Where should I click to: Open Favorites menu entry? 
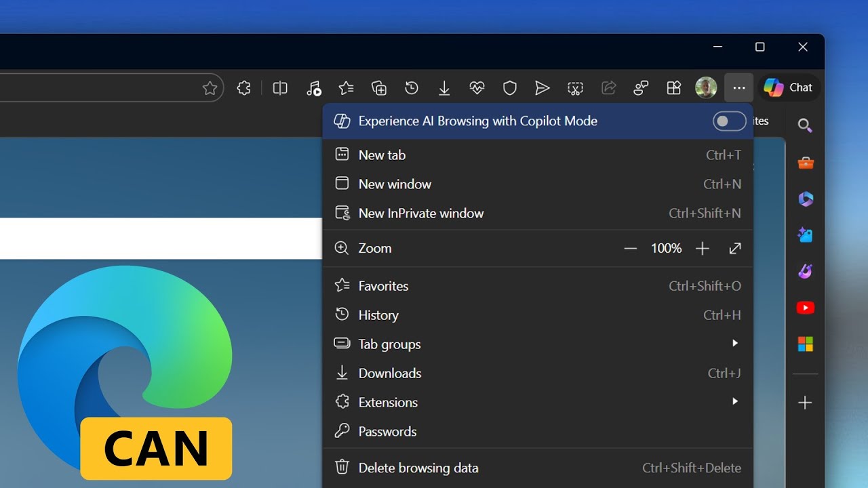538,286
